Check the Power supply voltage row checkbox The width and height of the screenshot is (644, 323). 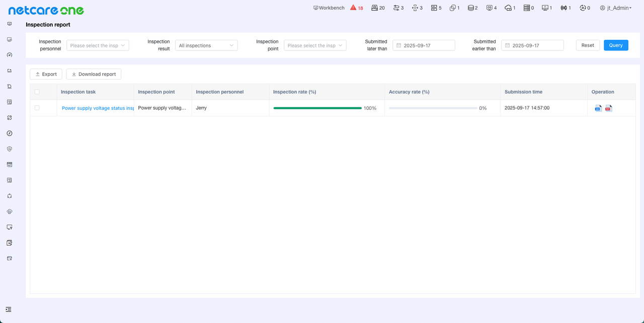pyautogui.click(x=37, y=108)
